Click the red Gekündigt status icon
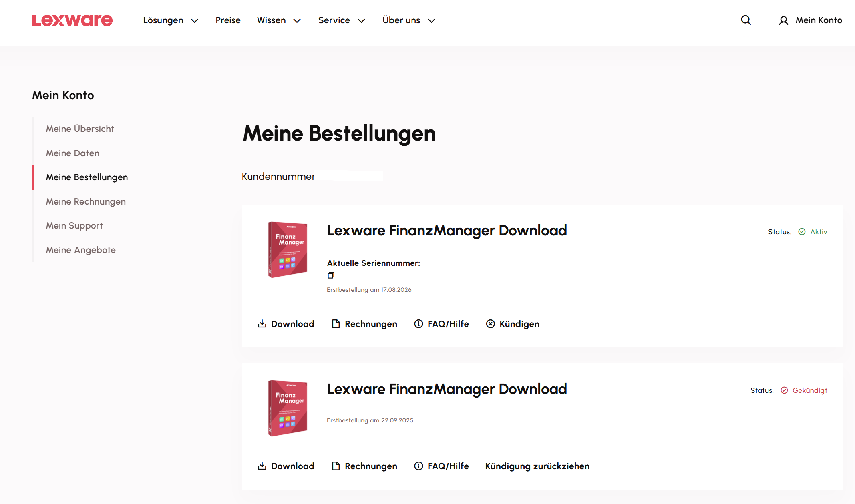Image resolution: width=855 pixels, height=504 pixels. click(784, 390)
